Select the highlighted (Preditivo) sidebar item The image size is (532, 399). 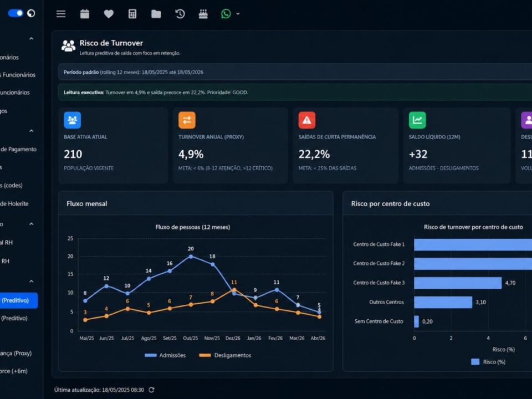(19, 300)
